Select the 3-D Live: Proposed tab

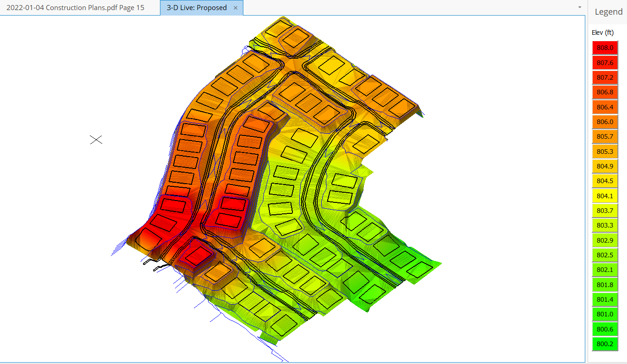[x=197, y=8]
